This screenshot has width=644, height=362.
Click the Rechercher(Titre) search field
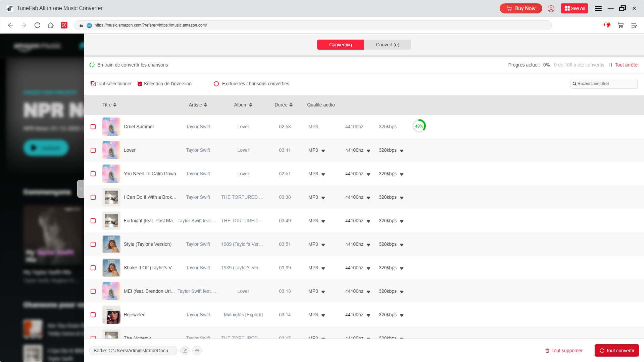click(604, 84)
